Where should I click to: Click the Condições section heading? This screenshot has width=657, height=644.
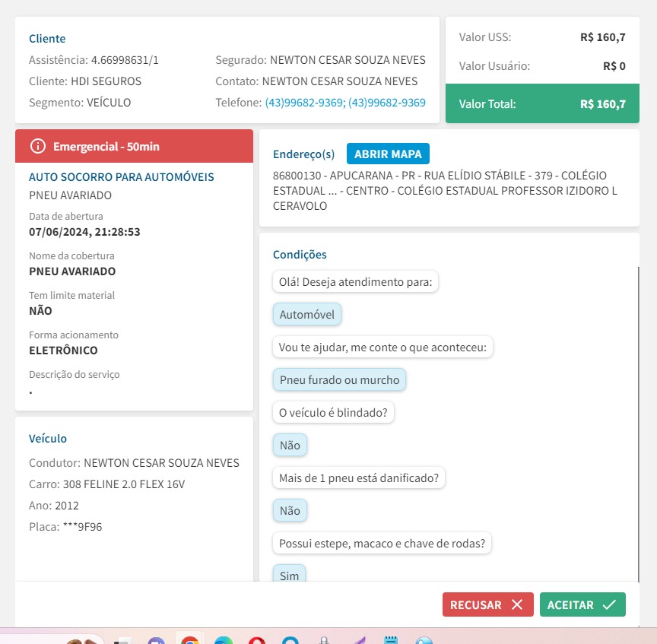pyautogui.click(x=300, y=255)
